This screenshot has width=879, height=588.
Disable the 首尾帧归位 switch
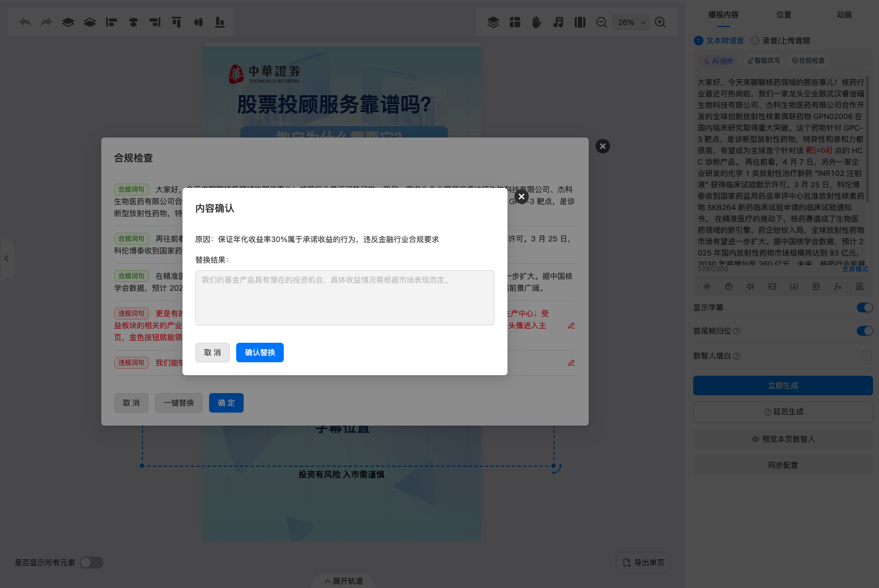tap(864, 331)
